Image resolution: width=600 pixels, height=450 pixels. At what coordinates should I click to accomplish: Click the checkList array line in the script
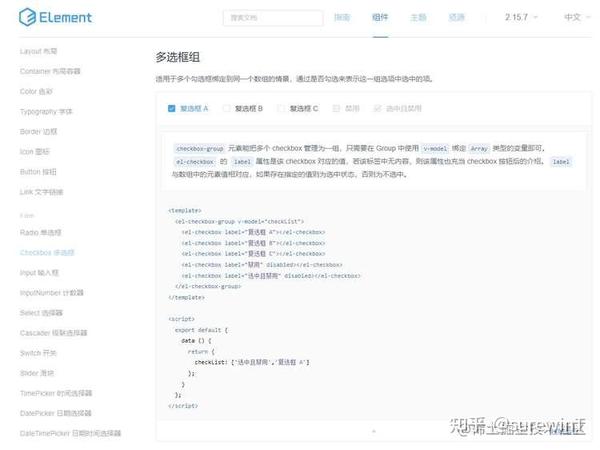click(x=251, y=362)
